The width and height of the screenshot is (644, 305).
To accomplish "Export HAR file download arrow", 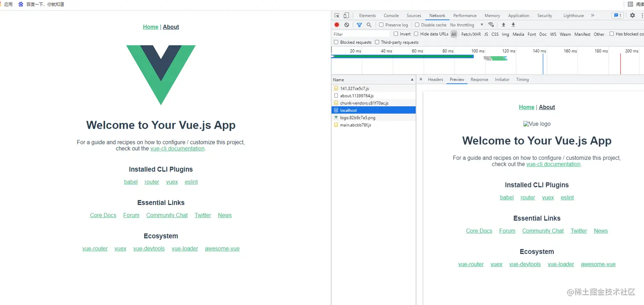I will [513, 25].
